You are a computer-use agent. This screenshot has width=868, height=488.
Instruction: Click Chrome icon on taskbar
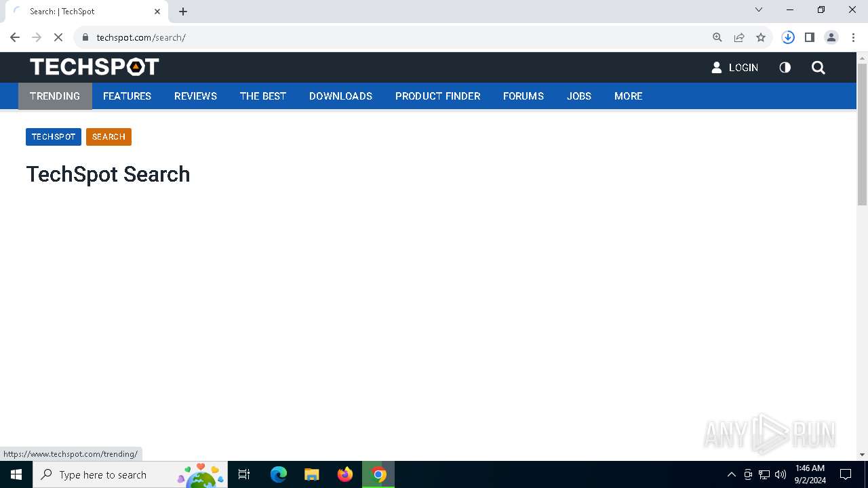coord(379,474)
